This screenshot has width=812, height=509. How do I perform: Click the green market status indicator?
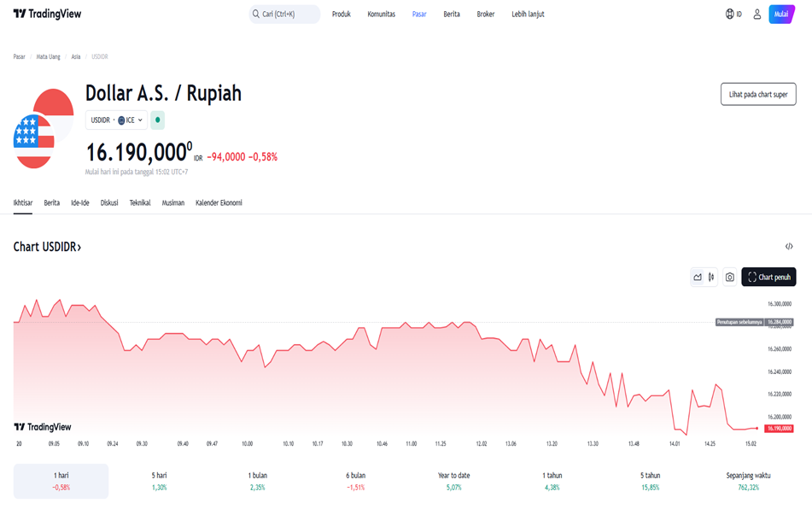[158, 120]
